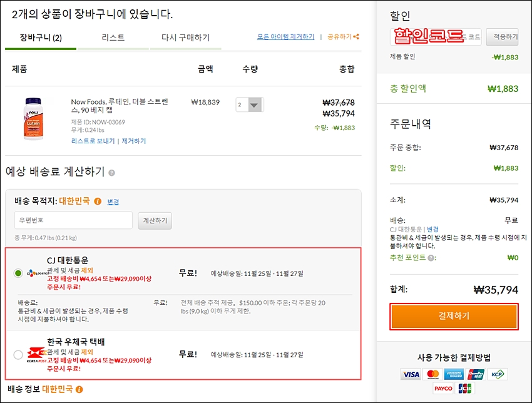Select the 한국 우체국 택배 radio button

click(18, 355)
